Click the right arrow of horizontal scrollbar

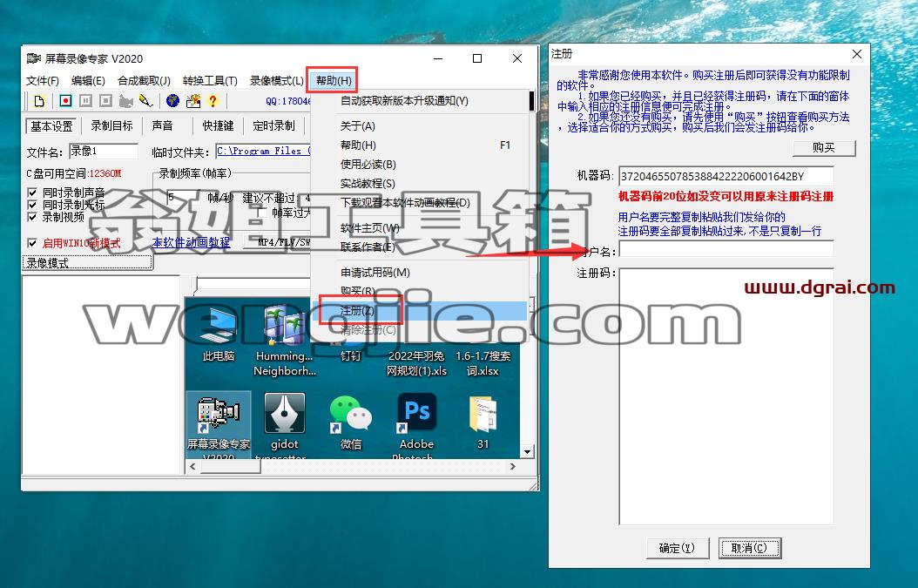[x=513, y=467]
